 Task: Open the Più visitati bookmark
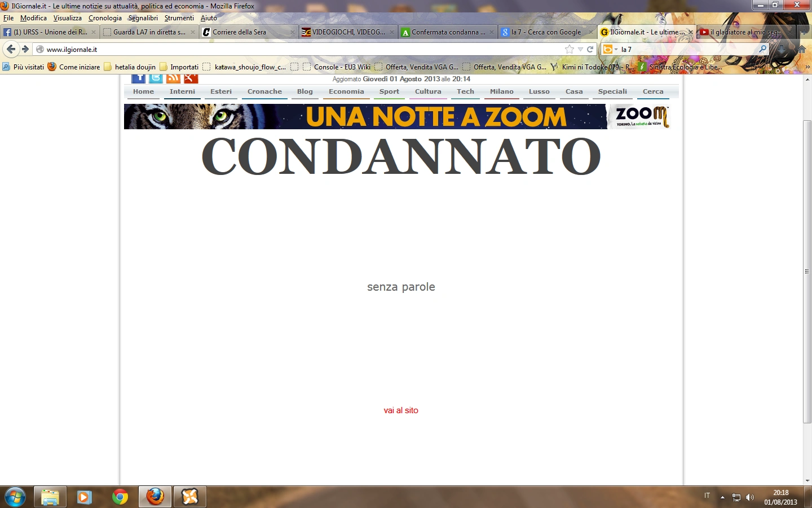tap(23, 67)
